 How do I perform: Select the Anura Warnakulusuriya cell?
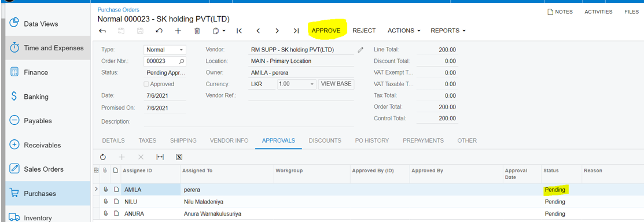pos(227,214)
